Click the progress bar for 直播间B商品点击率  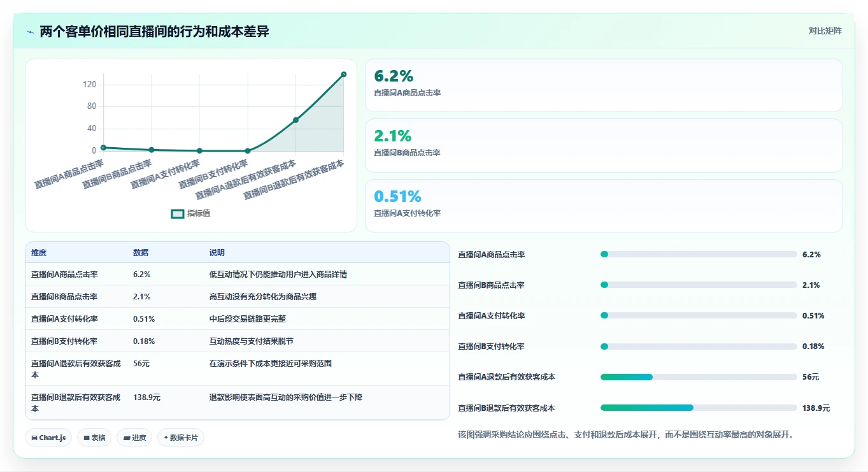[699, 285]
